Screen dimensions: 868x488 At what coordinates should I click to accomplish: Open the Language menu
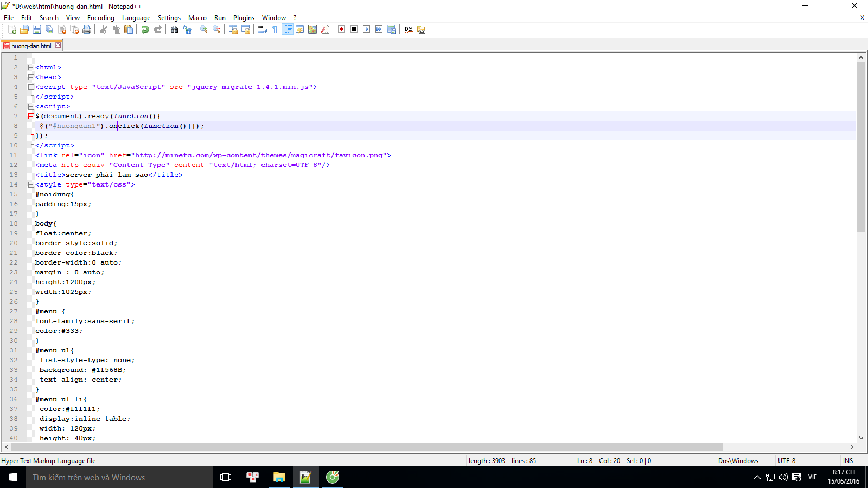coord(136,18)
